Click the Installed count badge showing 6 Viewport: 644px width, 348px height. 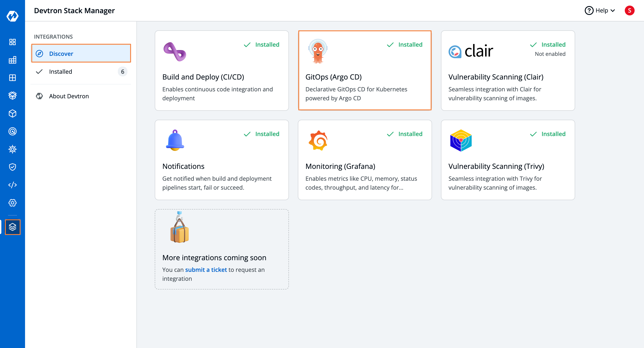click(123, 71)
